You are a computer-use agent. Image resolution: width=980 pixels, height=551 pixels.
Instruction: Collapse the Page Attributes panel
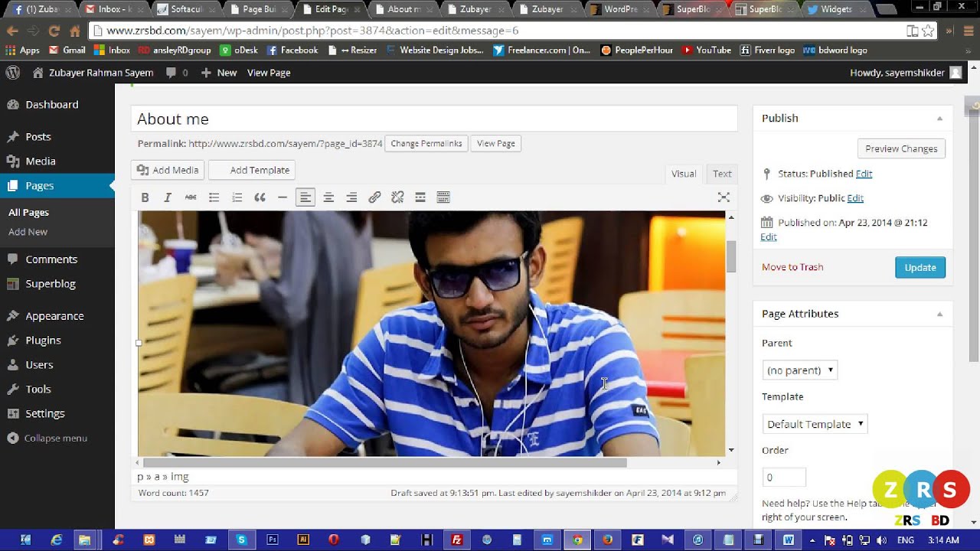click(939, 314)
